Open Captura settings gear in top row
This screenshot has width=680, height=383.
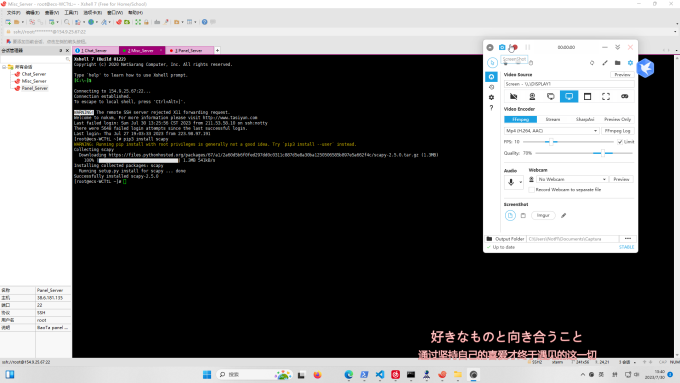630,63
